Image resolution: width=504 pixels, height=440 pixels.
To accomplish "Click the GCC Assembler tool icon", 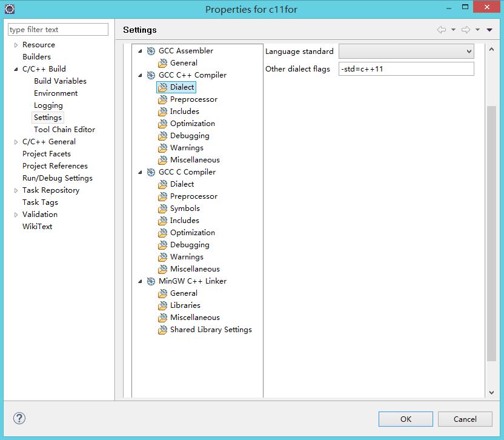I will (151, 51).
